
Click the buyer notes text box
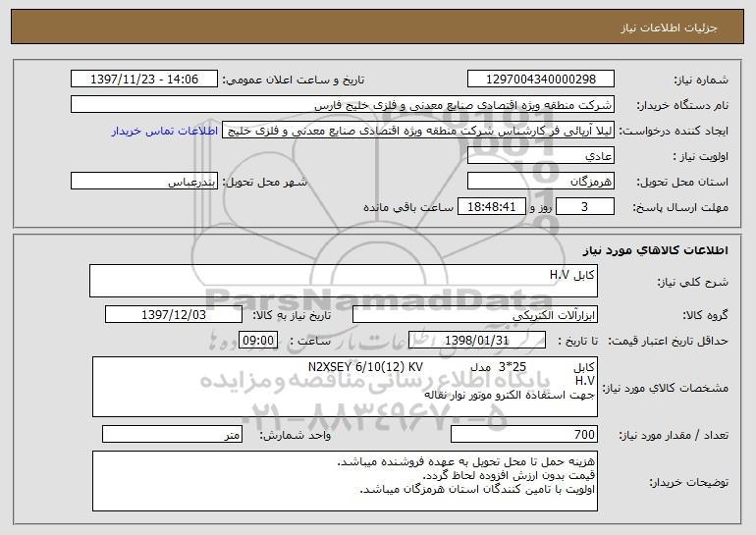coord(345,481)
